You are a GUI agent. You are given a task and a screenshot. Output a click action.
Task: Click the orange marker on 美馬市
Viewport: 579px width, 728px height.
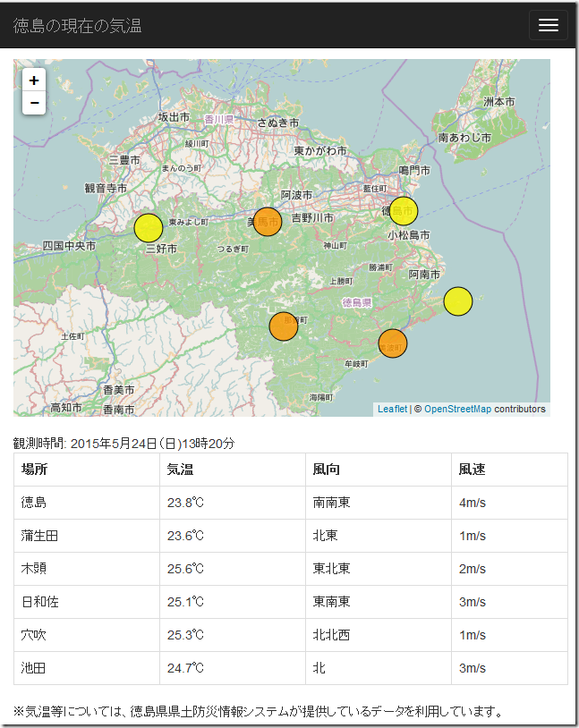[268, 222]
